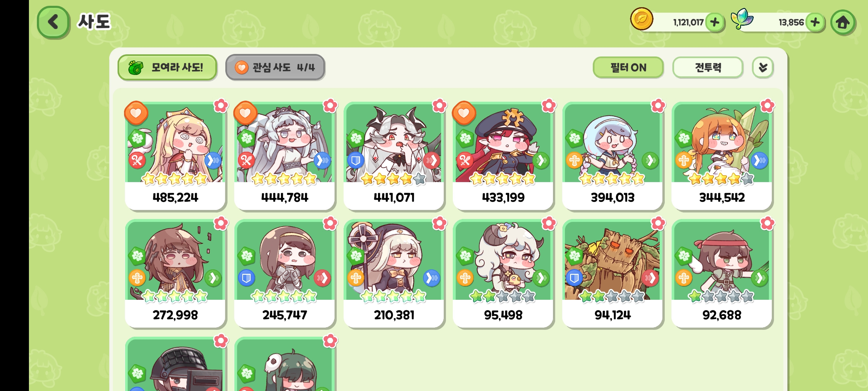Tap the green back arrow icon

pyautogui.click(x=53, y=22)
